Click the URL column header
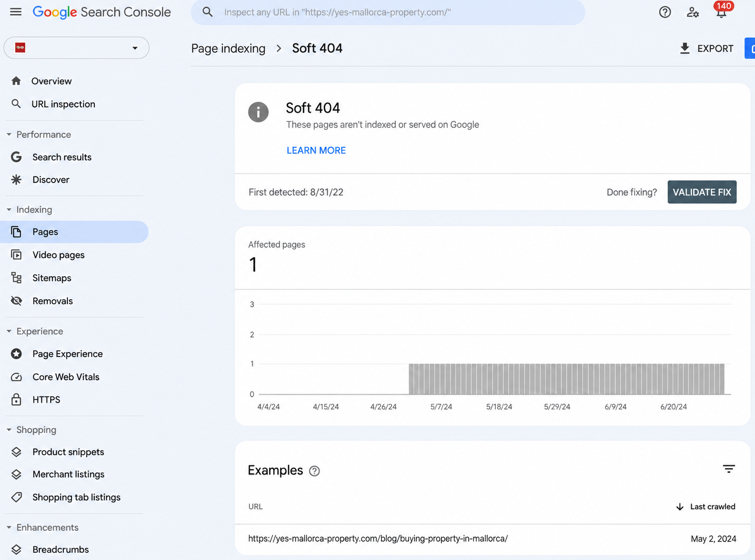Image resolution: width=755 pixels, height=560 pixels. [x=256, y=507]
